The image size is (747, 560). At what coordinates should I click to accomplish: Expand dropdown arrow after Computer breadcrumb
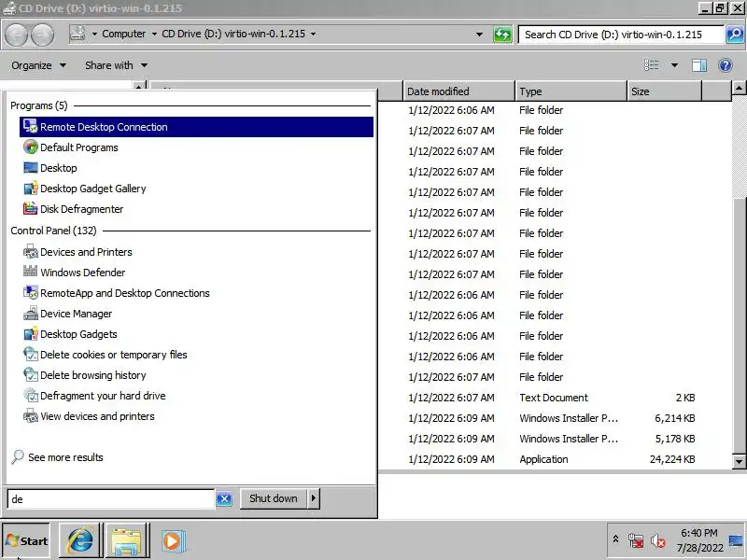click(154, 34)
